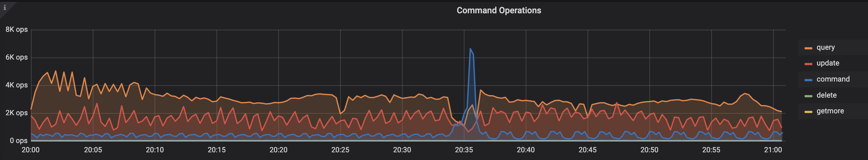Click the 8K ops y-axis label
Viewport: 868px width, 160px height.
point(16,30)
